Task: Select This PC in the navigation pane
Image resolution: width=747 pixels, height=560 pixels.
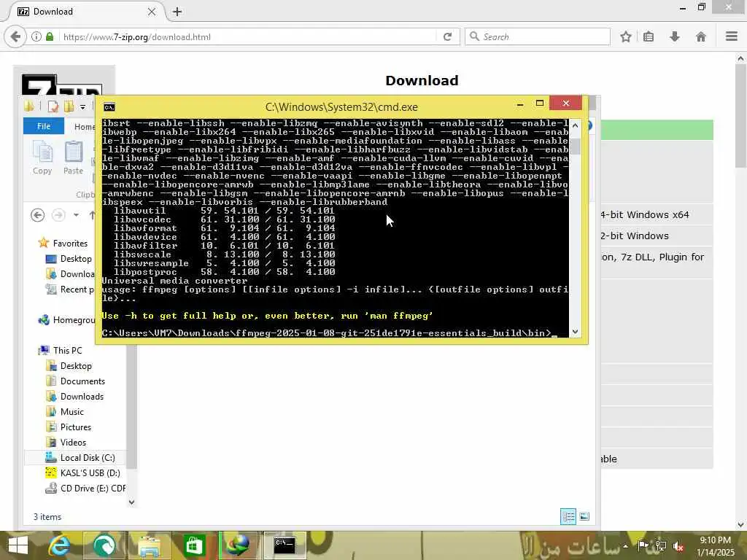Action: [x=60, y=351]
